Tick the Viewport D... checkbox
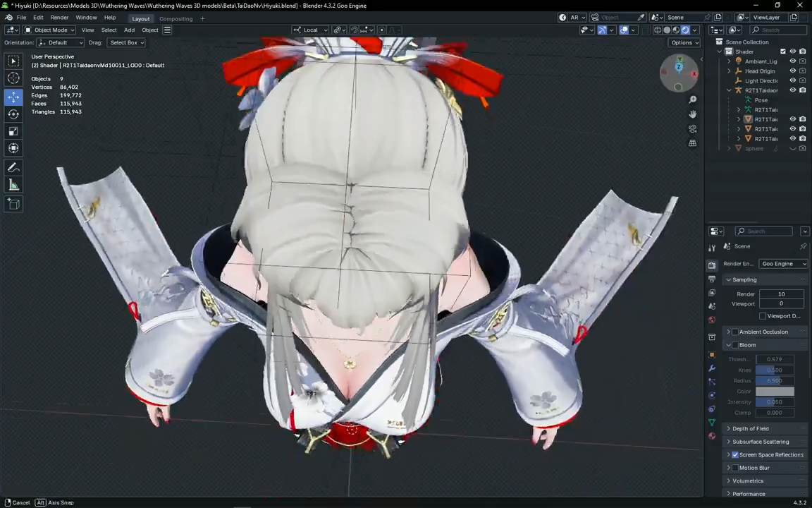Viewport: 812px width, 508px height. (762, 315)
